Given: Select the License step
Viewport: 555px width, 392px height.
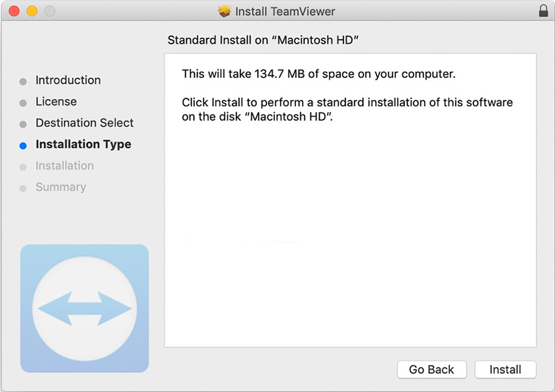Looking at the screenshot, I should click(56, 101).
